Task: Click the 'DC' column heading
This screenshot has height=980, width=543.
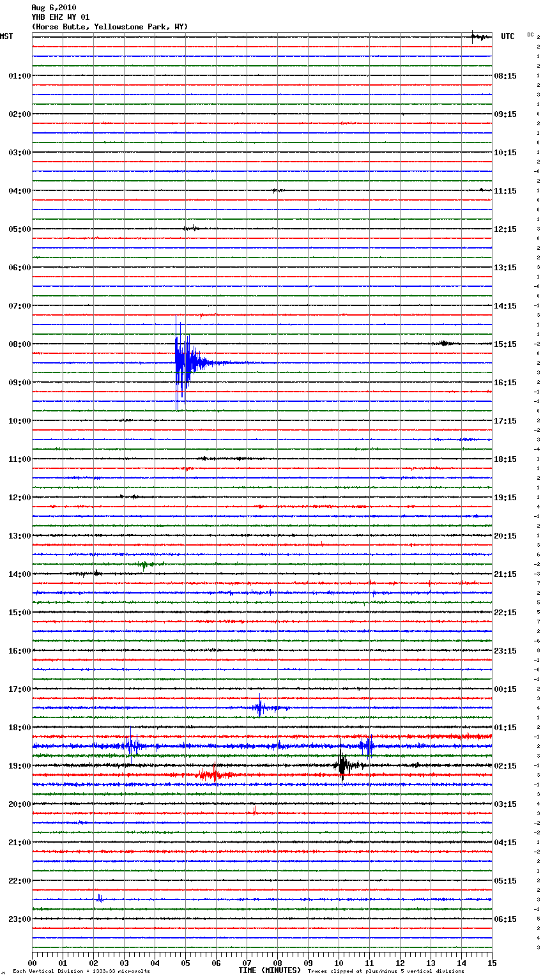Action: coord(530,34)
